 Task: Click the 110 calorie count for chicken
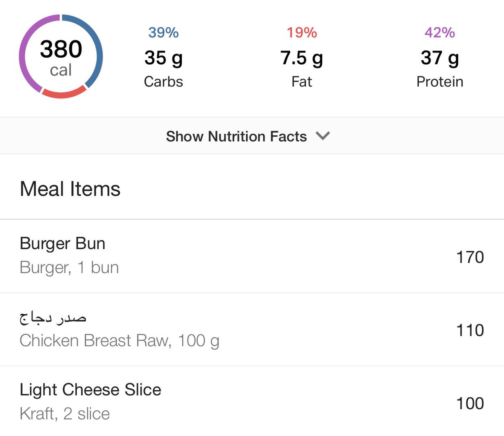(470, 330)
